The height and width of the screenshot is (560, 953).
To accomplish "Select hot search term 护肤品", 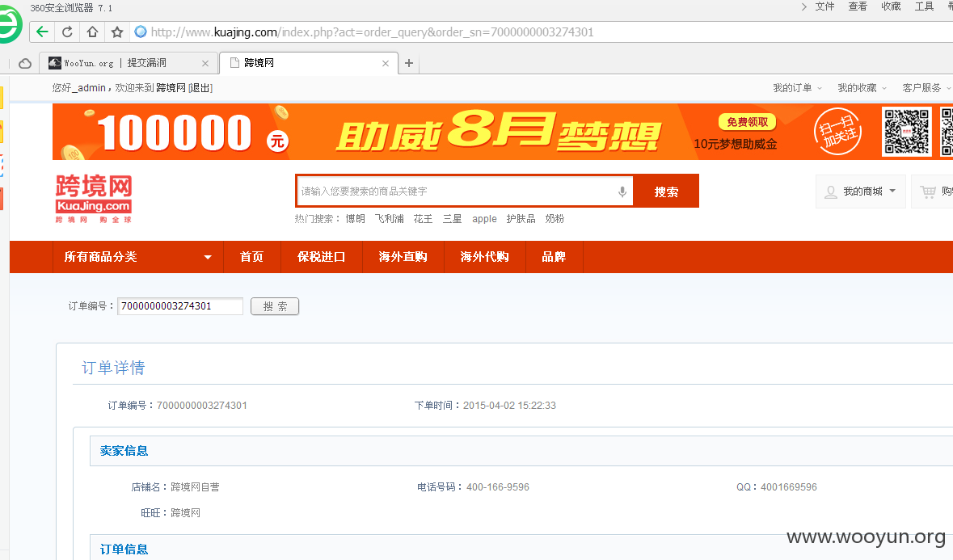I will point(521,219).
